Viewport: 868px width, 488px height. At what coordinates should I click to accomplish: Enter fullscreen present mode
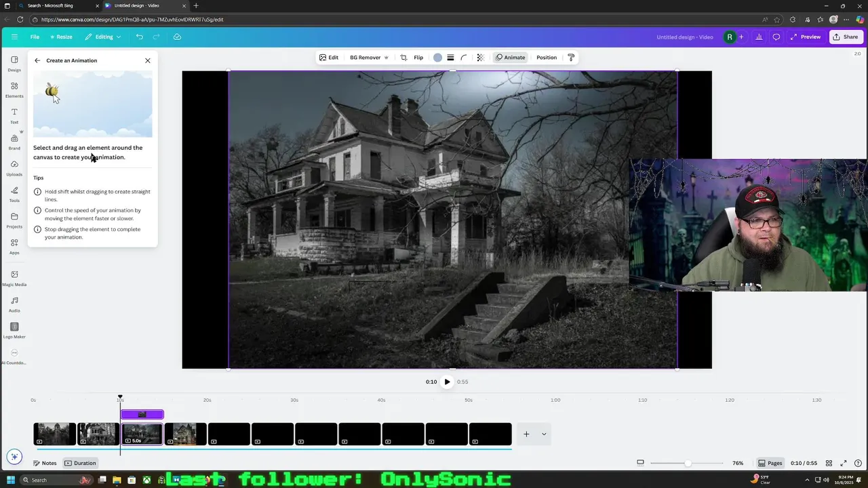(844, 463)
